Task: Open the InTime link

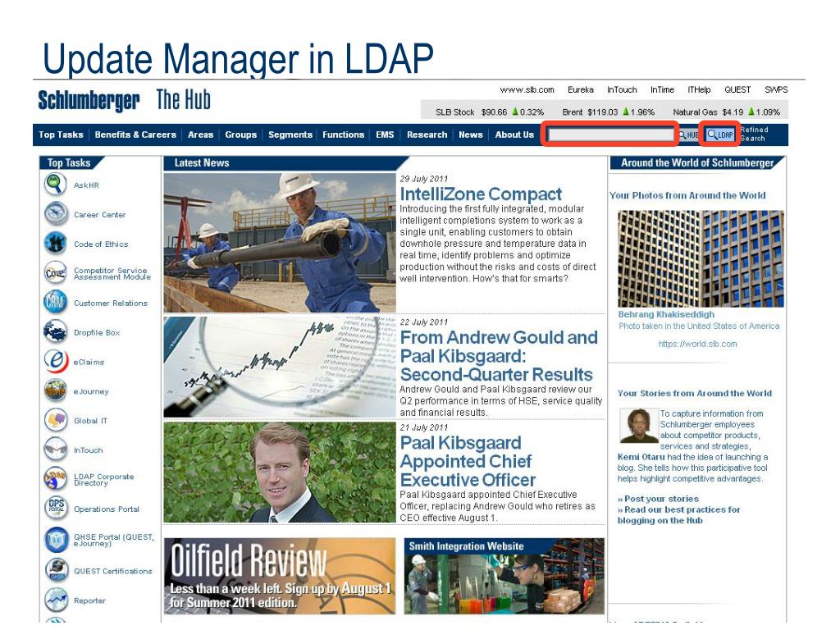Action: coord(662,89)
